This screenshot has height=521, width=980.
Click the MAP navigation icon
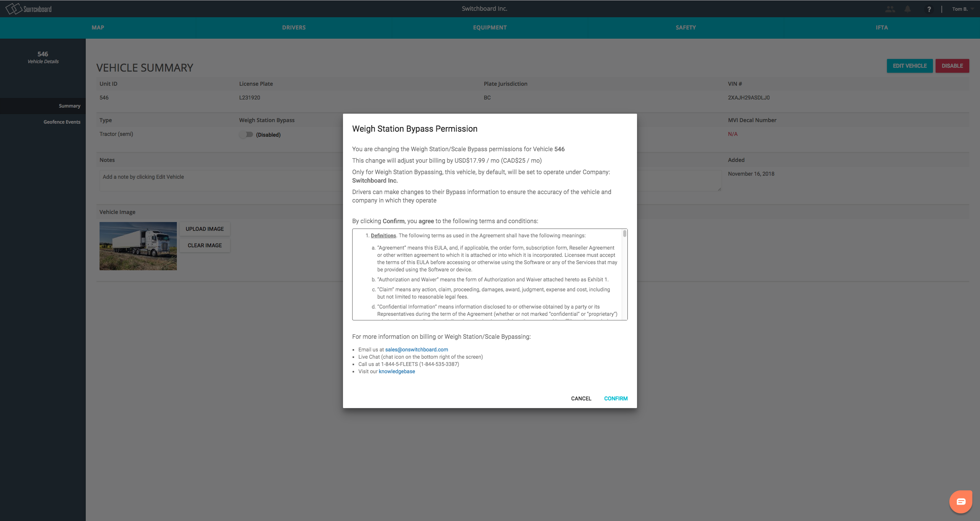(x=97, y=28)
